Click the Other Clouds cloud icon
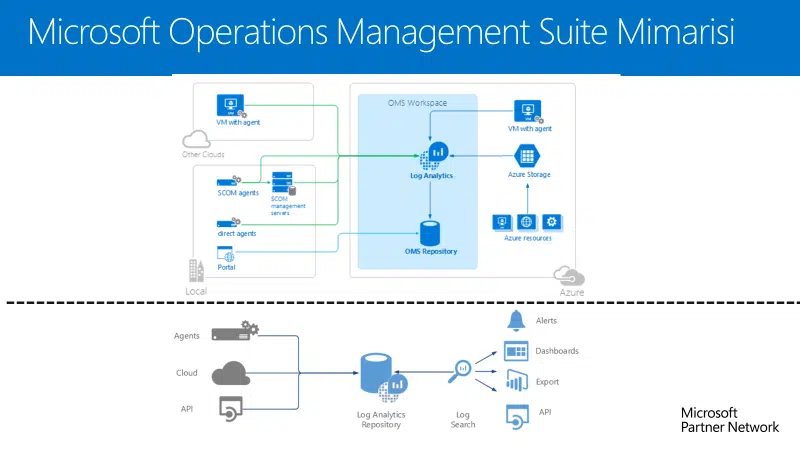The image size is (800, 450). tap(196, 139)
